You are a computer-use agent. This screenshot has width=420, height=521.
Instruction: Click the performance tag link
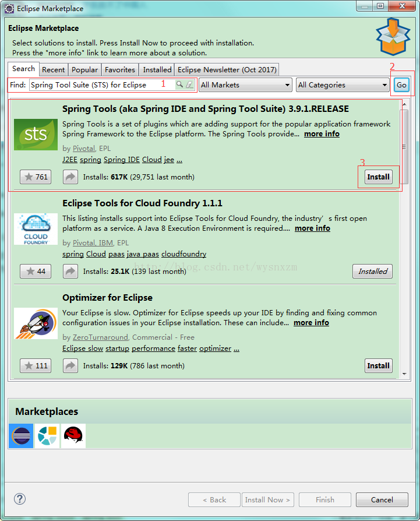click(153, 348)
